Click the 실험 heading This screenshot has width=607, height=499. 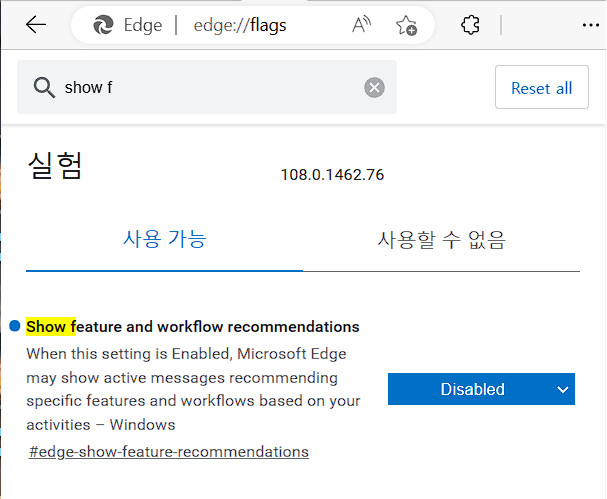point(55,165)
